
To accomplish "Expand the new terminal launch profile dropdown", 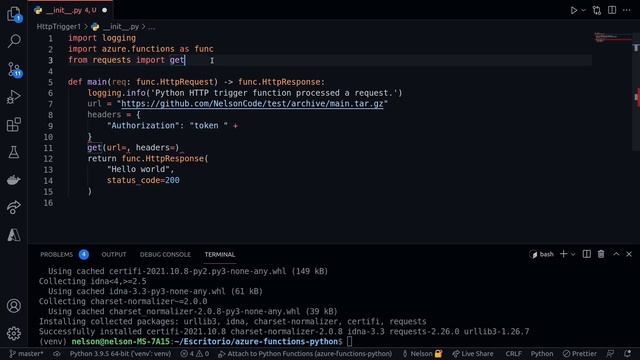I will [573, 254].
